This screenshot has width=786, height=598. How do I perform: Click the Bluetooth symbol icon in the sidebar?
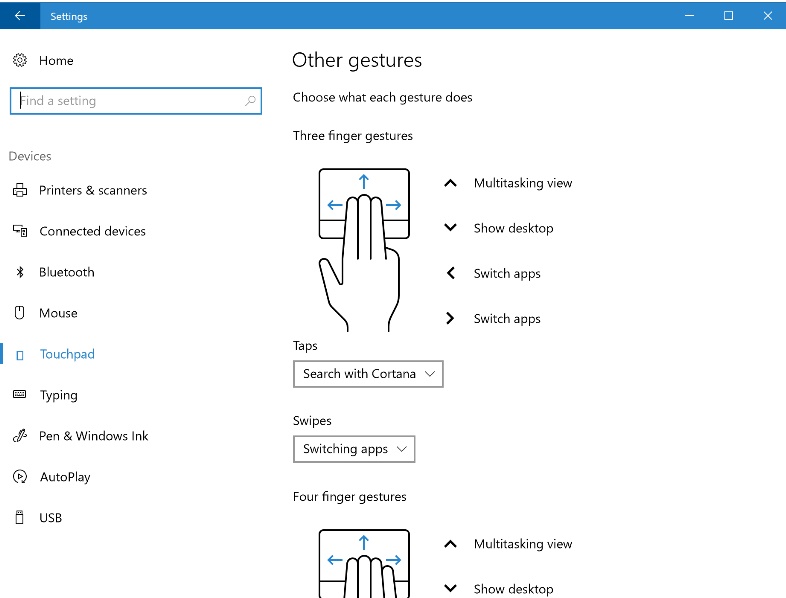pyautogui.click(x=20, y=272)
